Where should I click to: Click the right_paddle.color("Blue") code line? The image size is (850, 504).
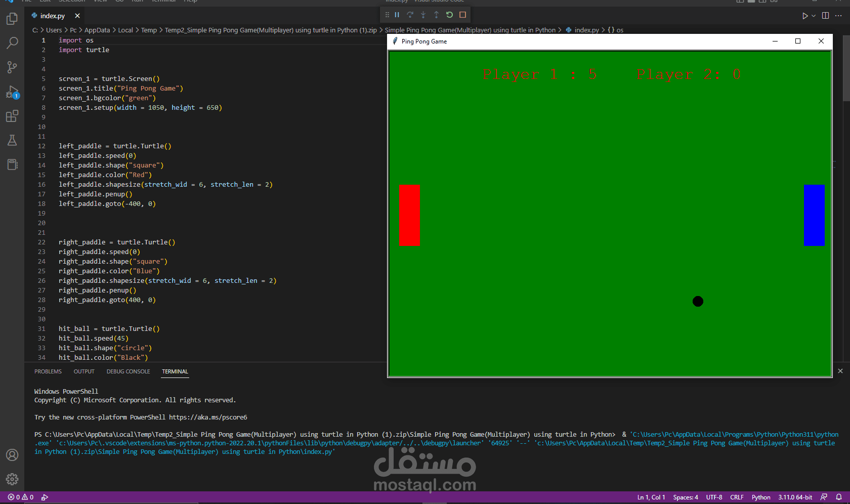click(x=109, y=271)
